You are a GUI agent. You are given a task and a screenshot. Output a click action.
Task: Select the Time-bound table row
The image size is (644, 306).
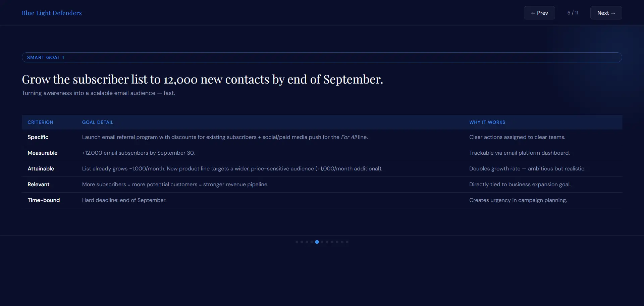(x=322, y=200)
